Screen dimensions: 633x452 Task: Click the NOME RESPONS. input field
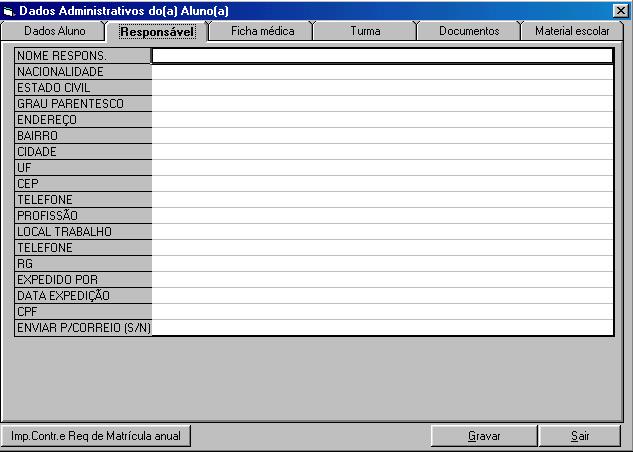[382, 56]
